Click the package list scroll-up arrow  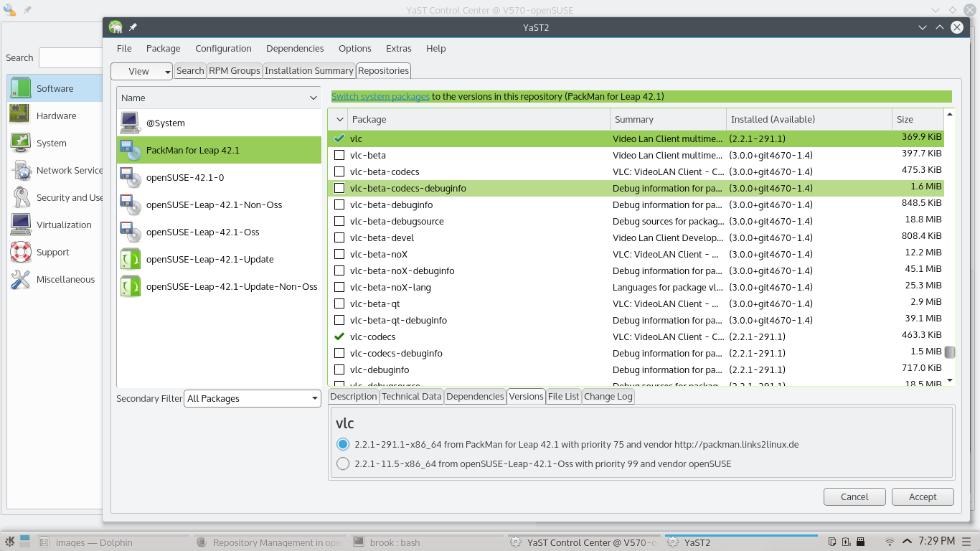(x=950, y=114)
